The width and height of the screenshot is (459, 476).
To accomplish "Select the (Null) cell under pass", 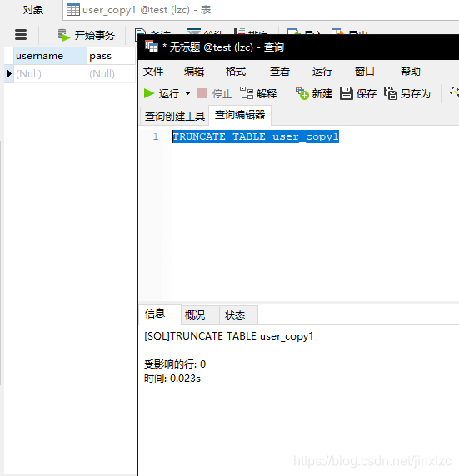I will (111, 74).
